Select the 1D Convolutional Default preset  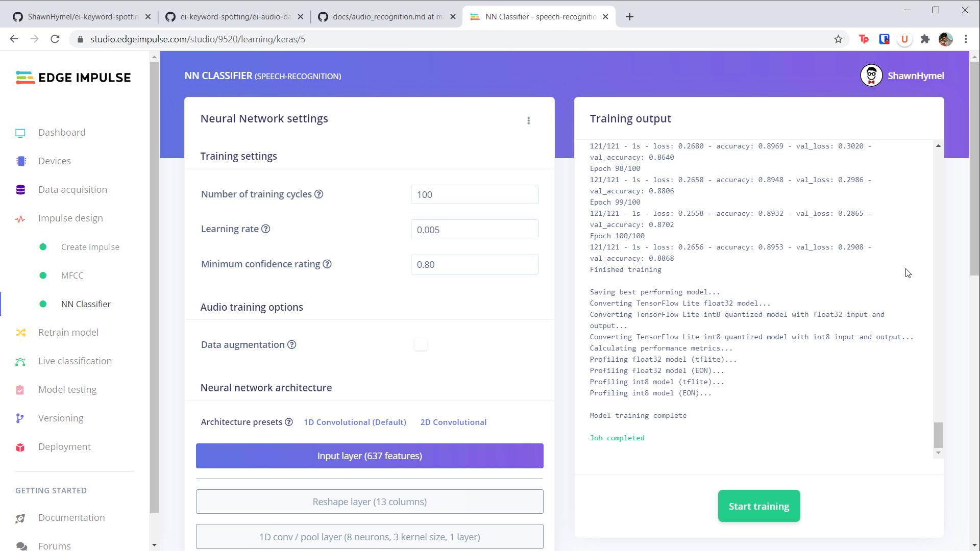355,422
